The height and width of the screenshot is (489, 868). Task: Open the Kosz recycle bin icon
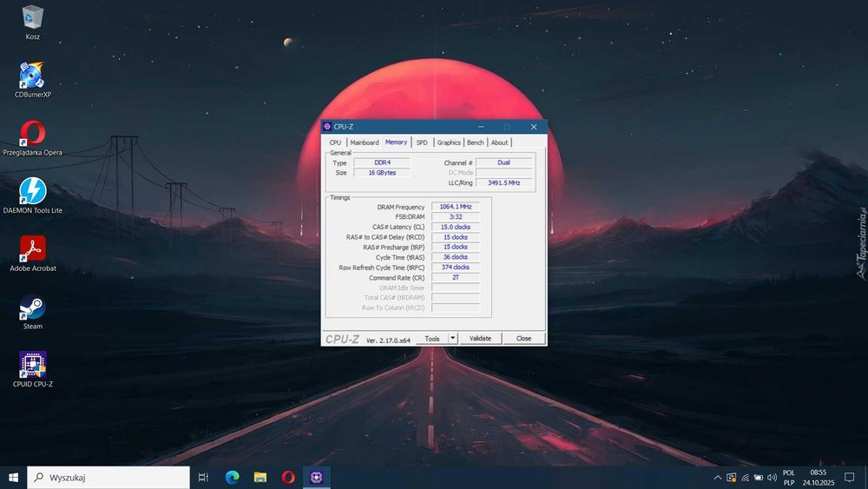(x=32, y=23)
